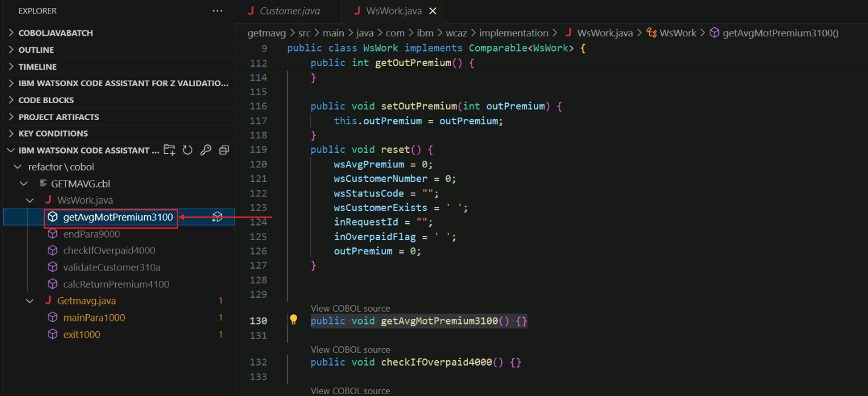The image size is (868, 396).
Task: Click line number 130 in the gutter
Action: click(258, 320)
